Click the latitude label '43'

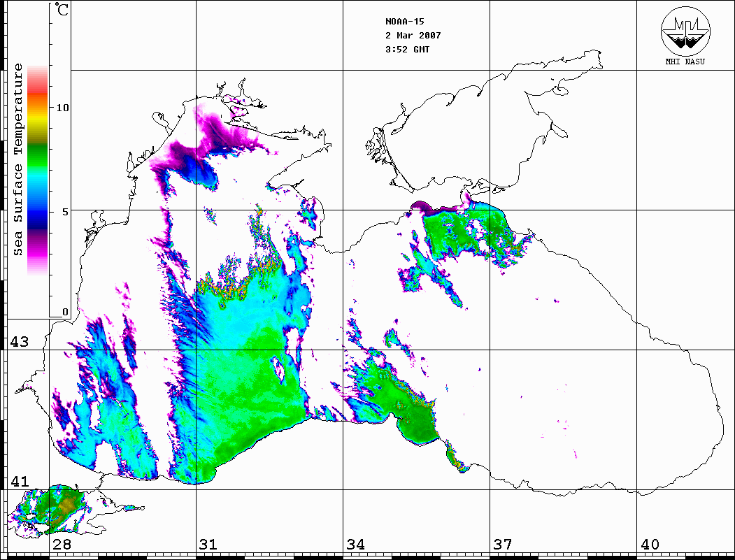point(19,342)
